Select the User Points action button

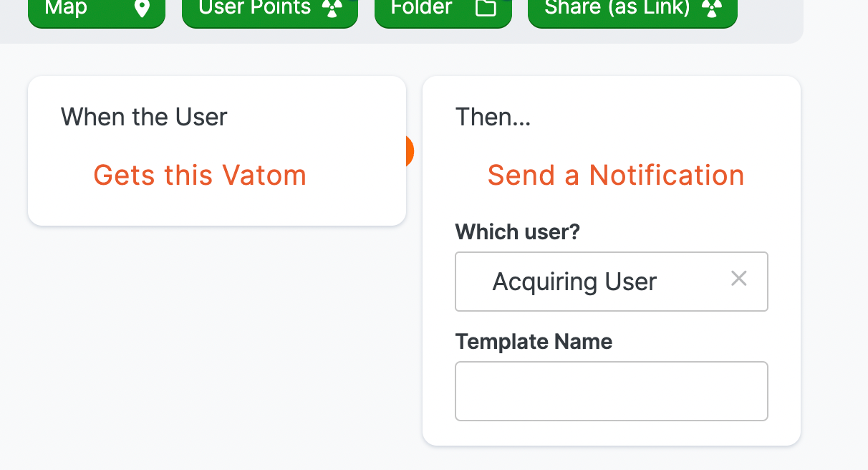[x=270, y=10]
